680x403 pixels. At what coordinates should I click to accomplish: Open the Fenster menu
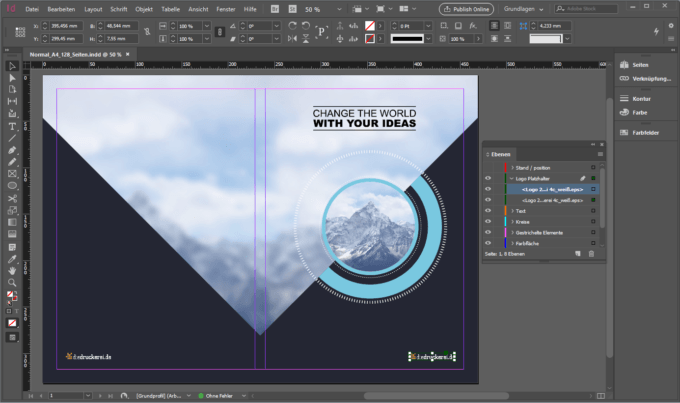tap(226, 9)
